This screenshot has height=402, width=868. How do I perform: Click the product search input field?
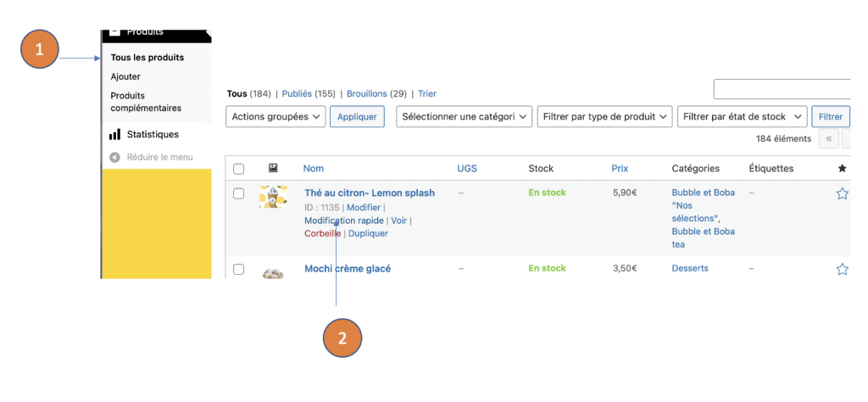point(782,89)
